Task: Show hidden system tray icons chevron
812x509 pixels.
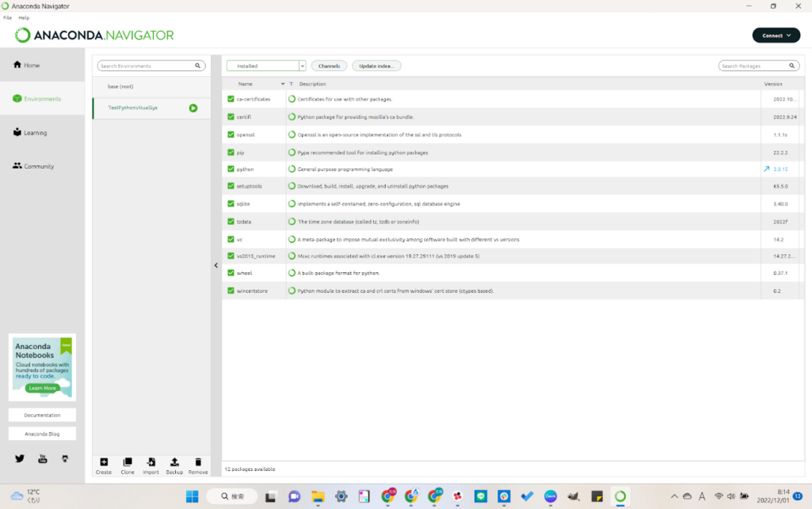Action: (x=674, y=496)
